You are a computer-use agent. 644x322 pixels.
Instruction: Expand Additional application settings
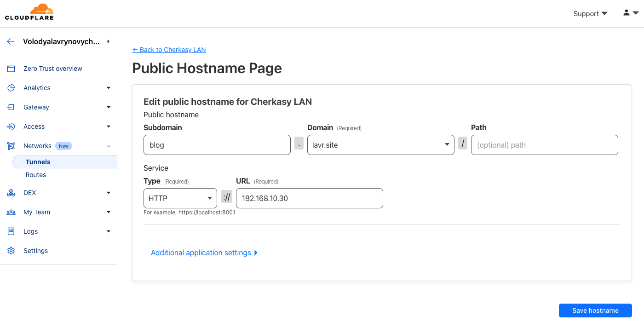point(204,253)
